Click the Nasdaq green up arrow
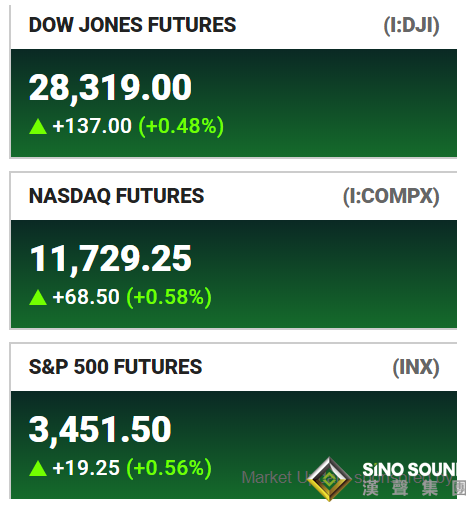This screenshot has width=471, height=507. coord(38,297)
